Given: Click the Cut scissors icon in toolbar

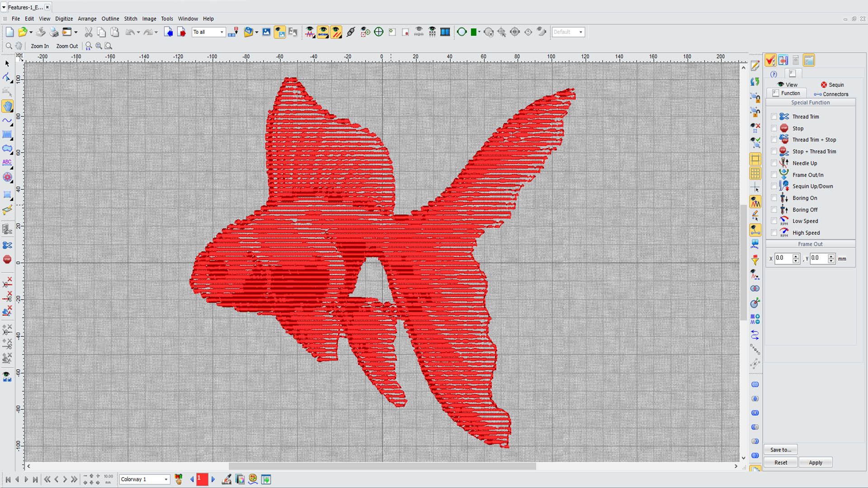Looking at the screenshot, I should (x=88, y=32).
